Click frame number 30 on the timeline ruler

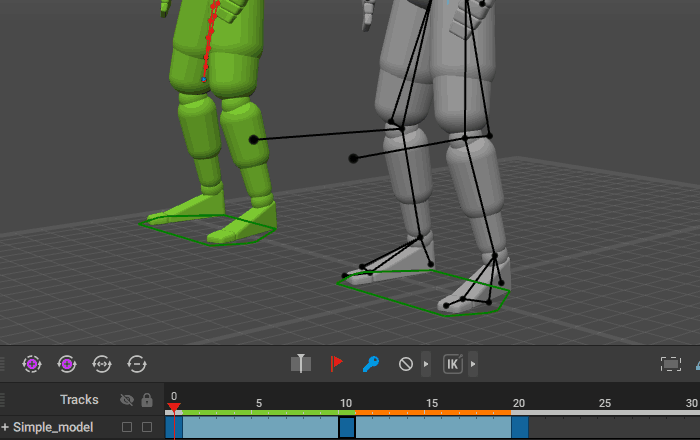[691, 403]
